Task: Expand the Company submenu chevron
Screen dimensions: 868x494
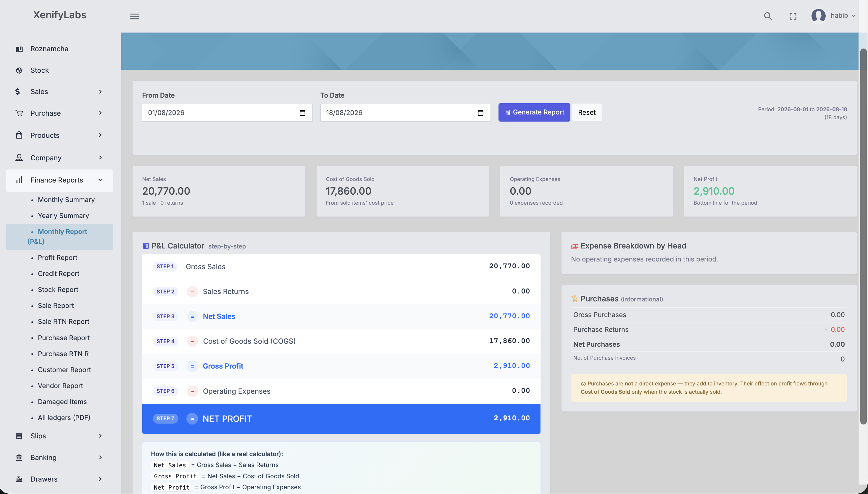Action: (x=101, y=157)
